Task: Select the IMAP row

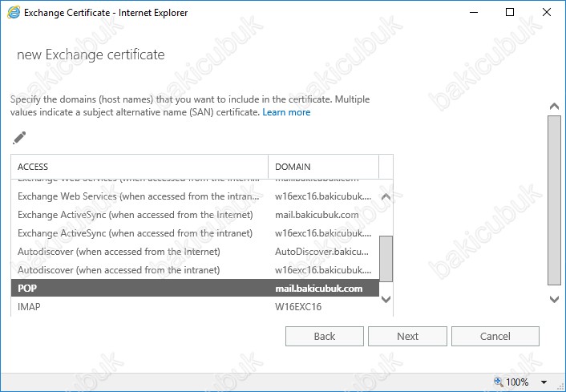Action: [x=195, y=306]
